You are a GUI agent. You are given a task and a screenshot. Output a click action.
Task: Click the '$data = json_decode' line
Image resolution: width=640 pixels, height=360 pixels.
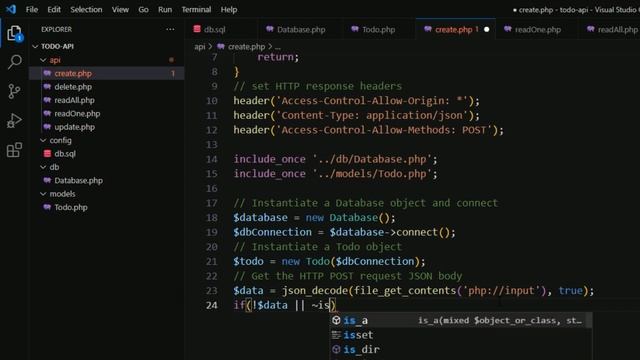tap(413, 291)
